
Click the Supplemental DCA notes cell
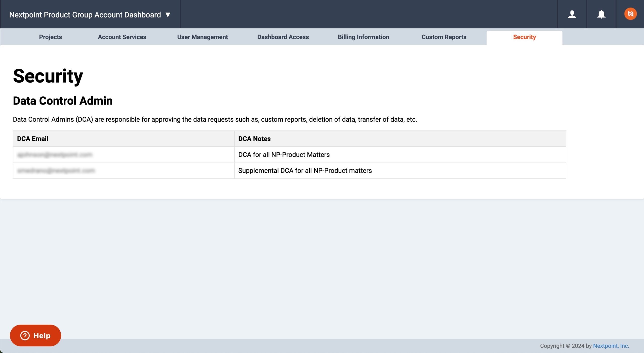pyautogui.click(x=305, y=171)
